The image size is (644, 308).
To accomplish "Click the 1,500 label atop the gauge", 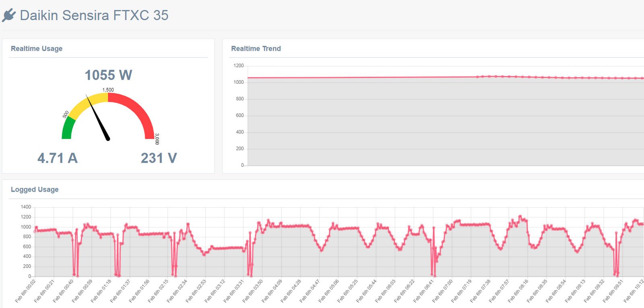I will coord(108,90).
